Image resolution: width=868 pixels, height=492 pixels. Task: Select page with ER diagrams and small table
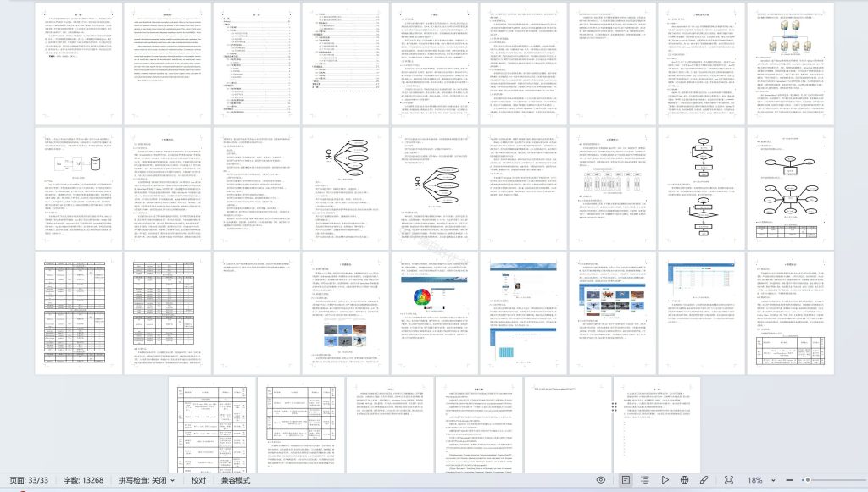[791, 189]
